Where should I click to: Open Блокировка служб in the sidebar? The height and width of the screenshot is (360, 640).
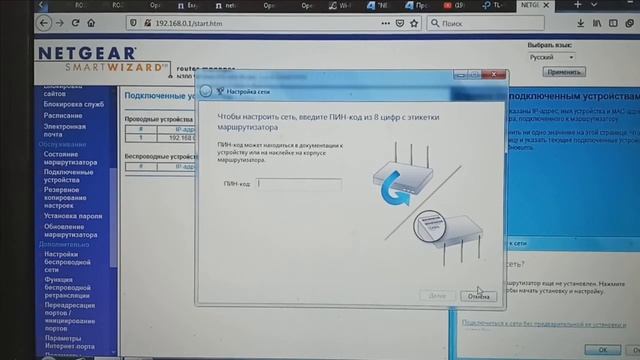73,104
